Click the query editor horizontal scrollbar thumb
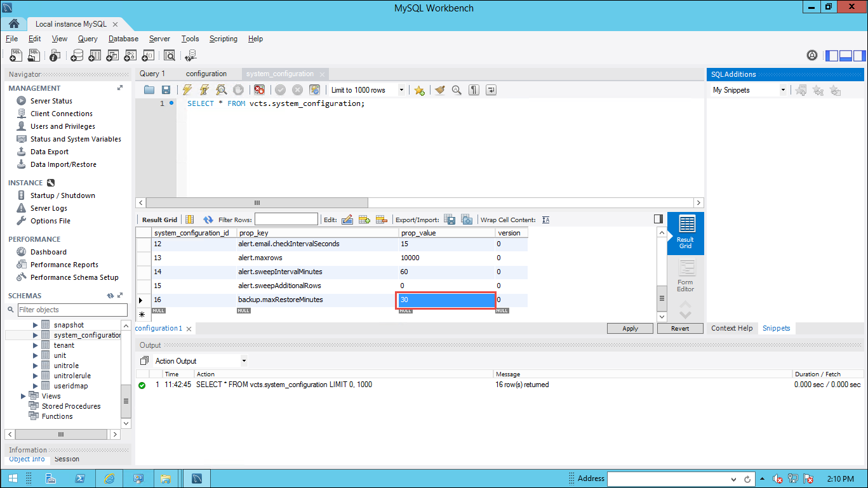The width and height of the screenshot is (868, 488). [x=257, y=203]
